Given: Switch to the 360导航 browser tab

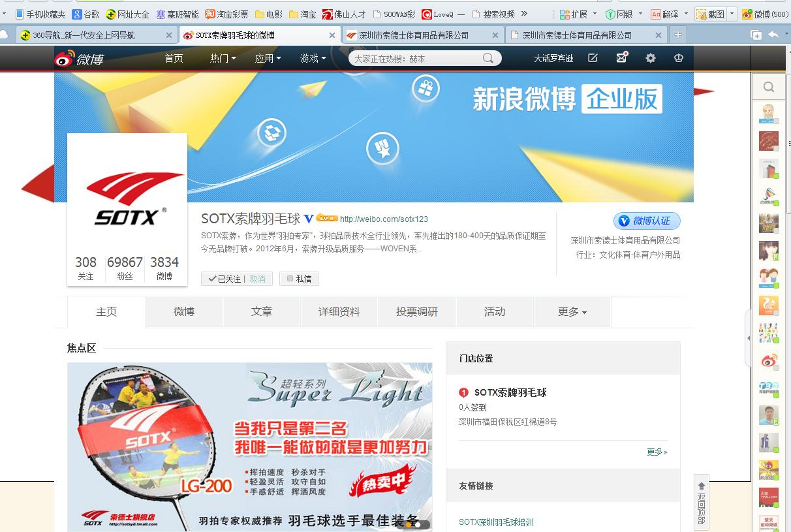Looking at the screenshot, I should 97,35.
